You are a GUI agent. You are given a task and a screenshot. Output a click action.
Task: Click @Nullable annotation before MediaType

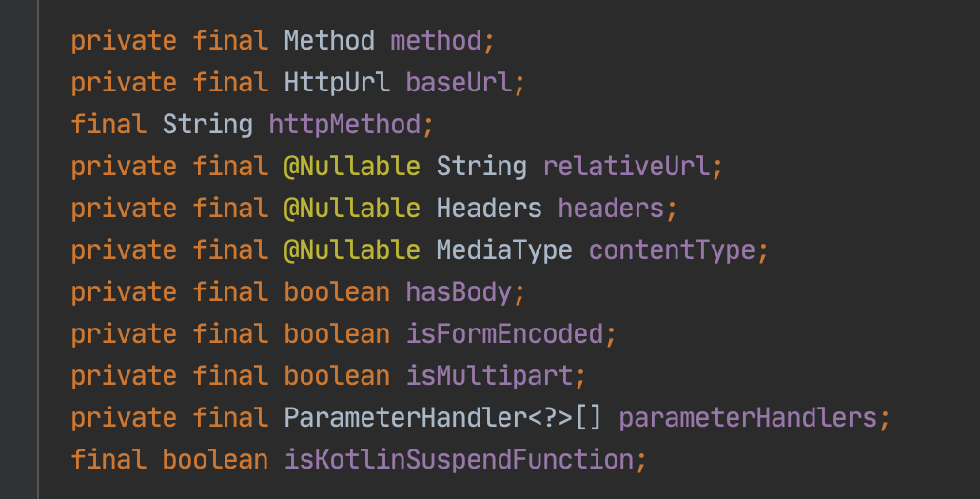pos(352,250)
